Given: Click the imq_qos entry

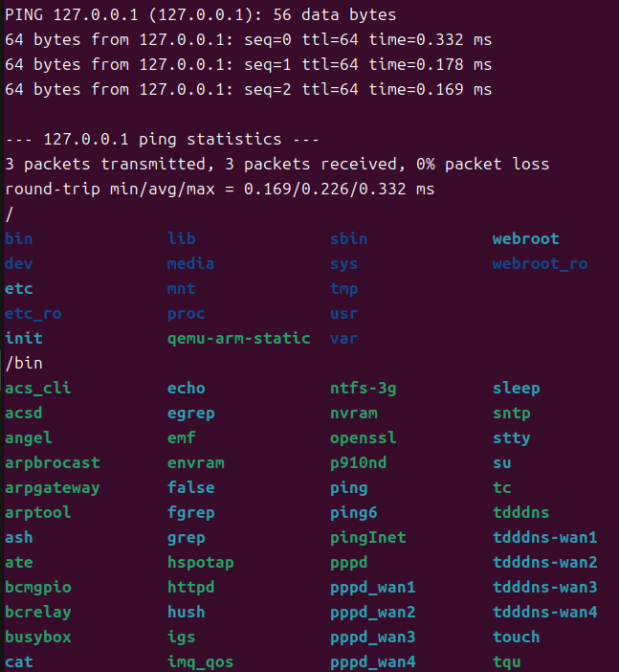Looking at the screenshot, I should coord(200,661).
